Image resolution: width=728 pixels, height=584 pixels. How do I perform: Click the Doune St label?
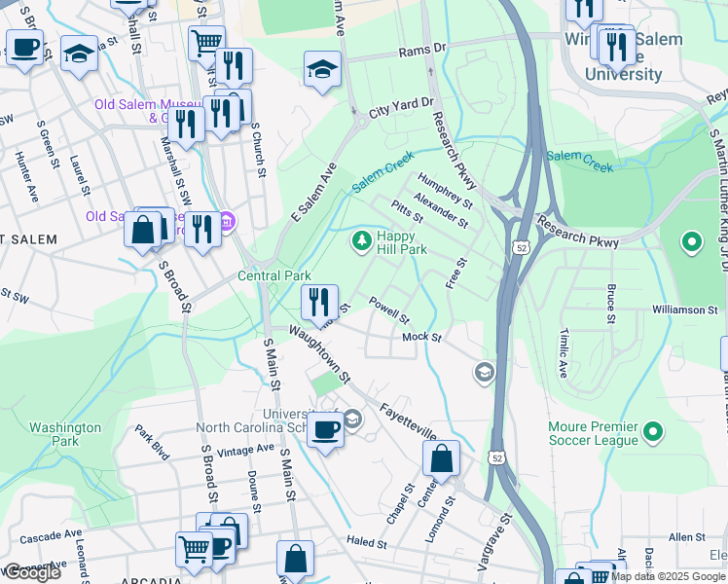(x=253, y=492)
